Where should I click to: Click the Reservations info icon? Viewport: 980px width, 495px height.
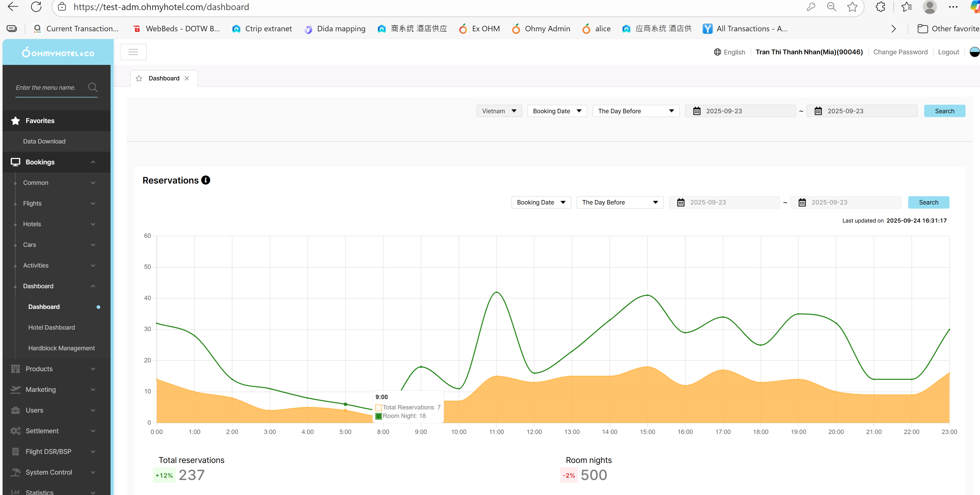pyautogui.click(x=206, y=180)
